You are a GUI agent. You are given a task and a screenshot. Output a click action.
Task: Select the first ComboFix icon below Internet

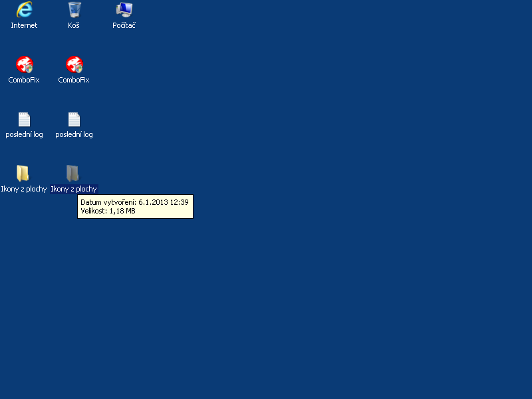coord(24,65)
